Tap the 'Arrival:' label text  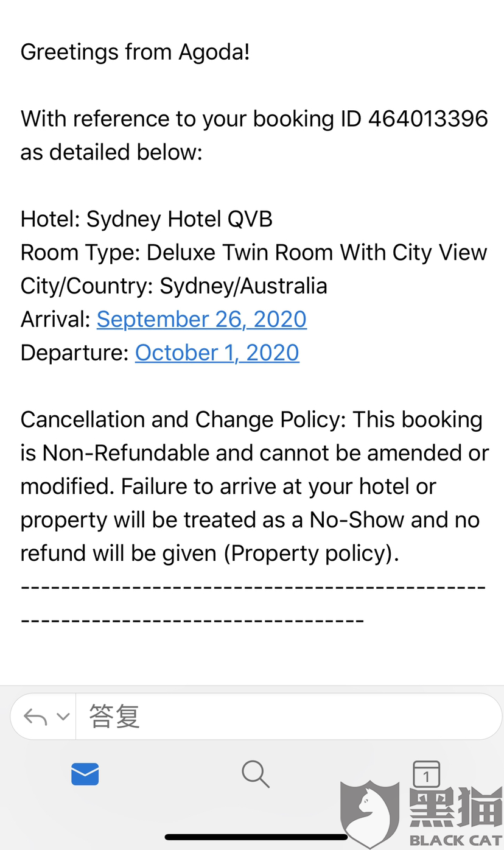[x=56, y=319]
